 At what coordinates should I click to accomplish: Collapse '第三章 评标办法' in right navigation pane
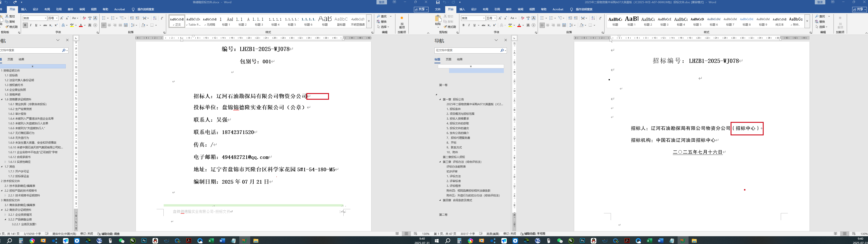(440, 162)
